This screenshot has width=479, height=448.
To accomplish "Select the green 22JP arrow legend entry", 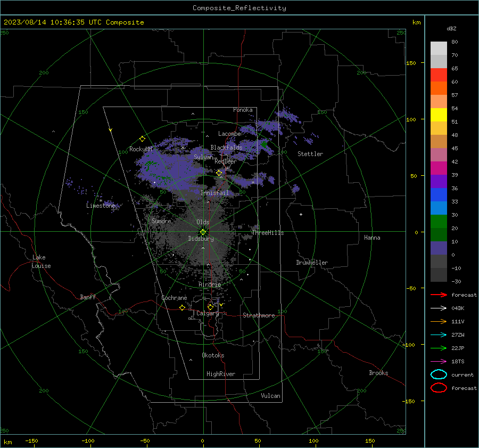I will 439,348.
